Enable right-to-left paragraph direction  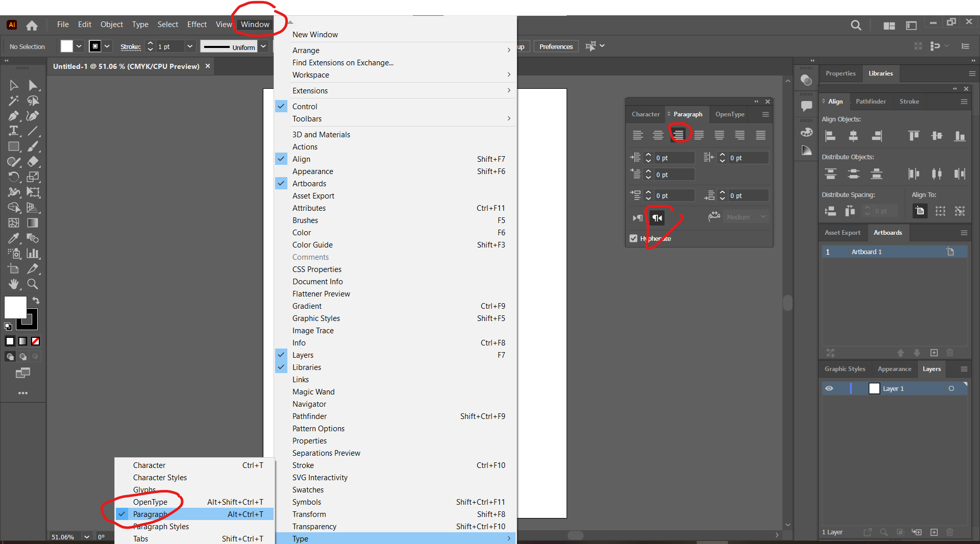coord(657,218)
